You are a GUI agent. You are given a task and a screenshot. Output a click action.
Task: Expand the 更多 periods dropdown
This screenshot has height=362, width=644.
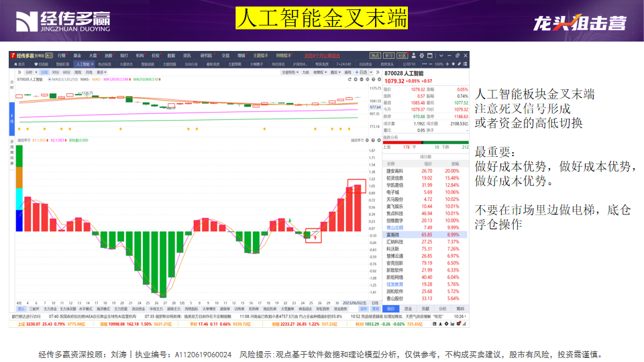[x=101, y=72]
